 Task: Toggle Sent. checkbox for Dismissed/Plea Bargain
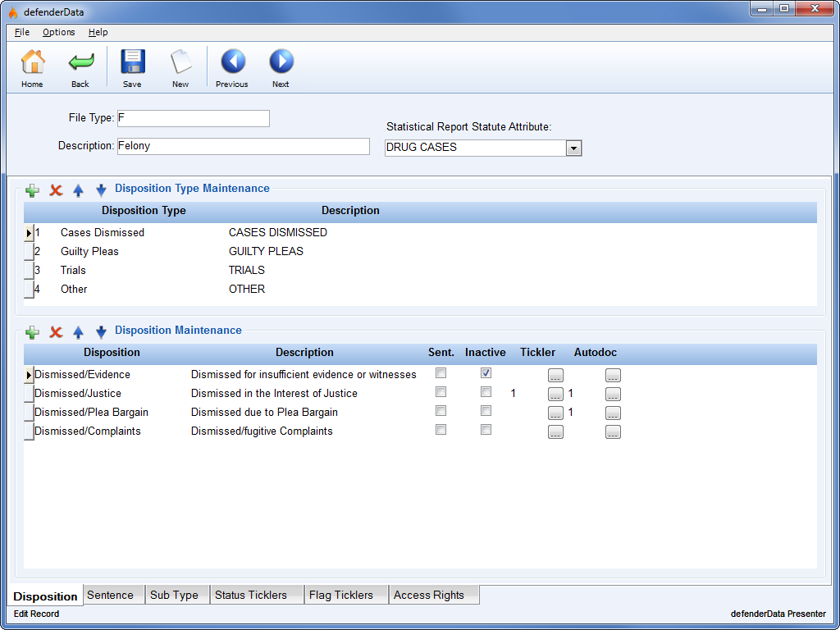pos(441,411)
